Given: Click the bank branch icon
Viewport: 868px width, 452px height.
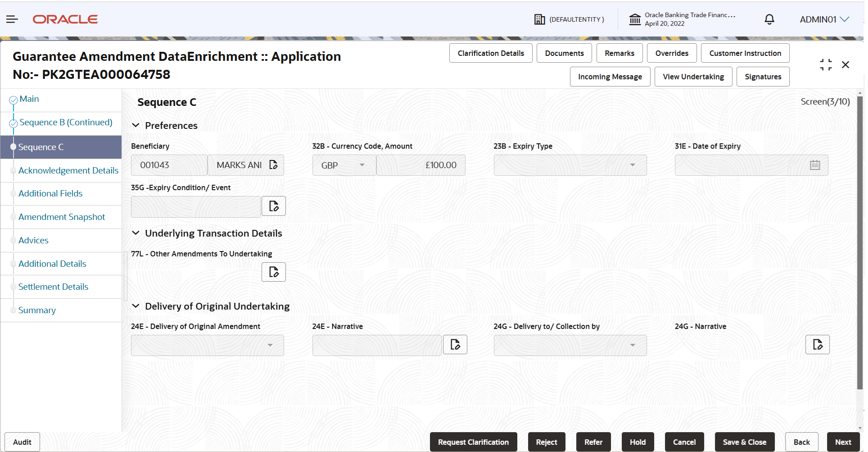Looking at the screenshot, I should click(635, 19).
